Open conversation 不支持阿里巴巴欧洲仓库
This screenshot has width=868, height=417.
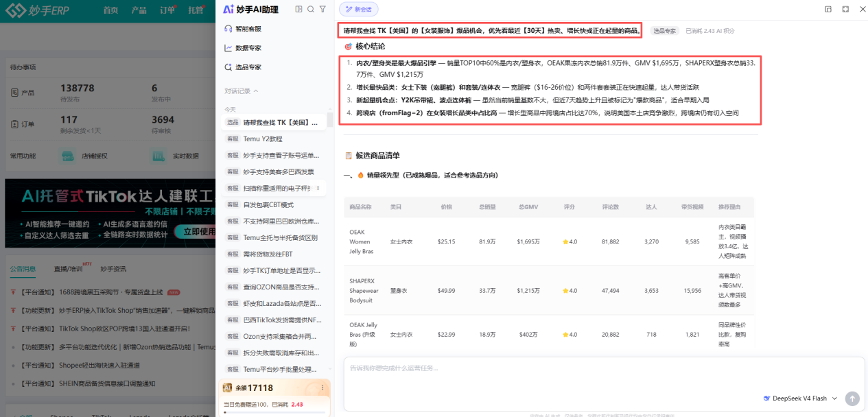[273, 221]
